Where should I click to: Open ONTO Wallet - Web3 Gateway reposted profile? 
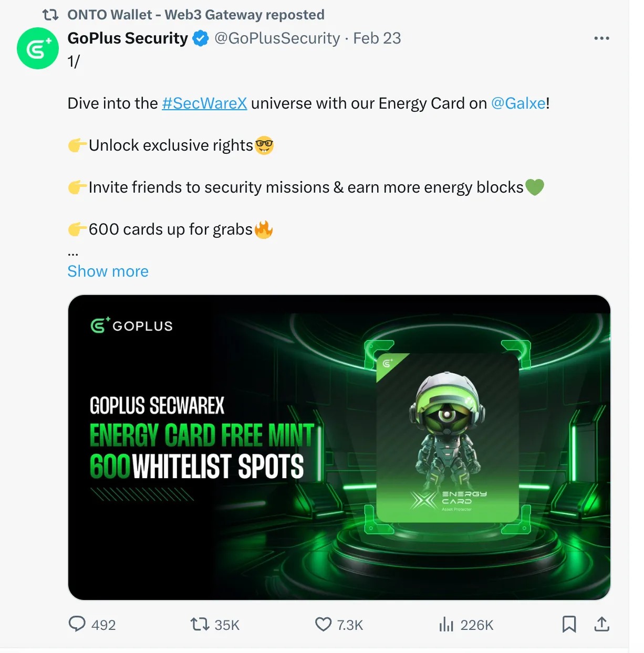coord(195,15)
